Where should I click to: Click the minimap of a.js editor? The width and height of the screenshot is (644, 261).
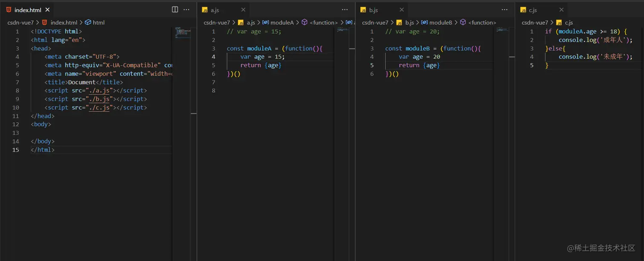(x=342, y=30)
